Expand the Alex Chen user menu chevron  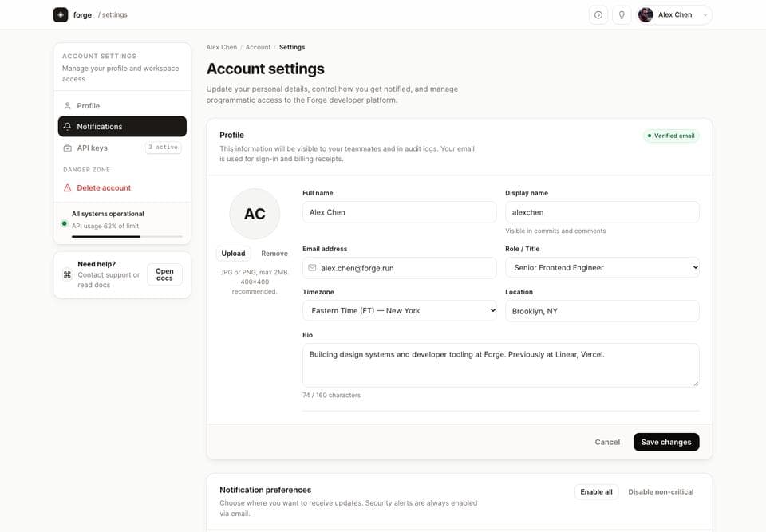[x=705, y=15]
